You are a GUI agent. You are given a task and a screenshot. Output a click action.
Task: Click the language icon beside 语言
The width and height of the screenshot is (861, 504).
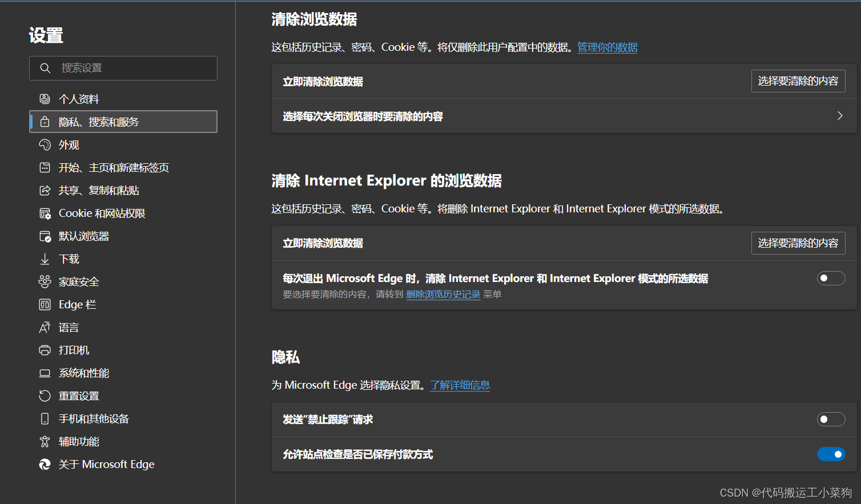[x=45, y=327]
